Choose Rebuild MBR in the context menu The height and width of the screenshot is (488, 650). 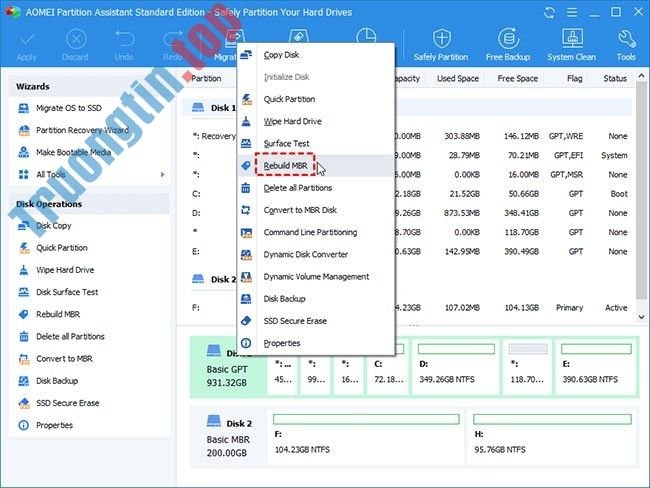pos(285,165)
